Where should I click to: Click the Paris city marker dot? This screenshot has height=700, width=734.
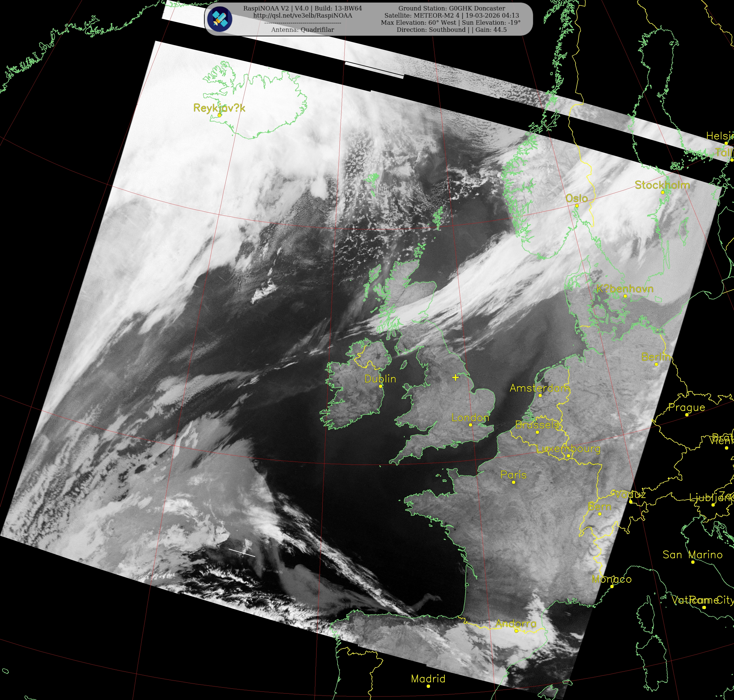click(x=514, y=482)
